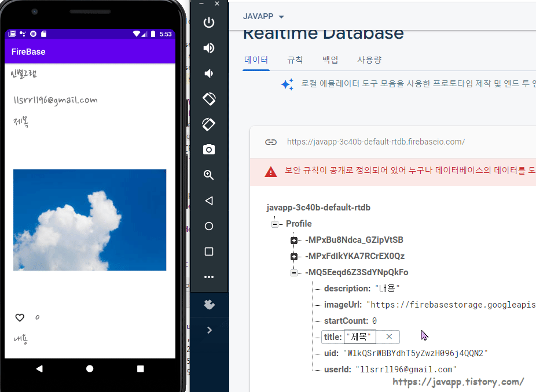Tap the heart like icon in the app
This screenshot has height=392, width=536.
[20, 317]
